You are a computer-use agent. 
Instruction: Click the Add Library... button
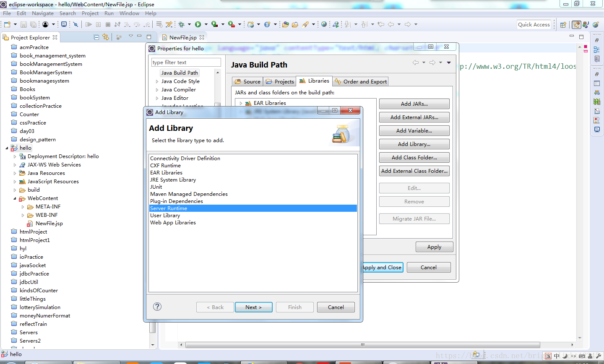coord(414,144)
